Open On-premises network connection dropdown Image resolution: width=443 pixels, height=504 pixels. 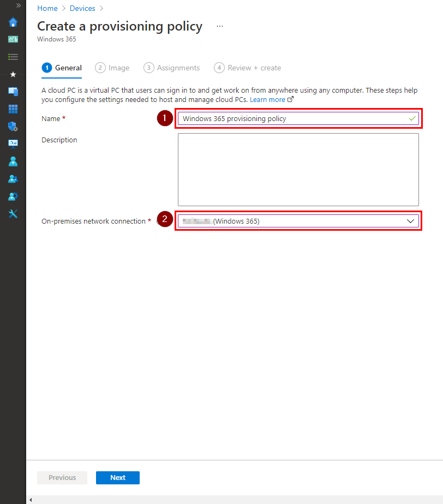point(298,221)
